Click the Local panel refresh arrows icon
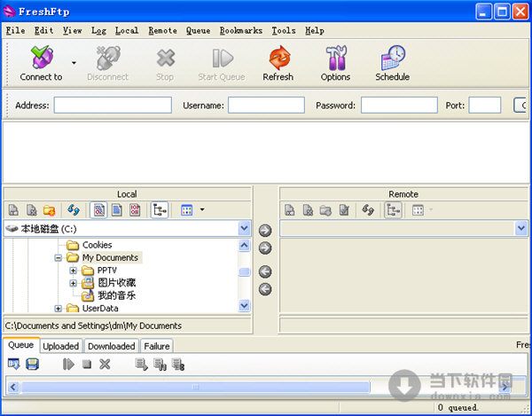This screenshot has height=416, width=532. (x=74, y=210)
